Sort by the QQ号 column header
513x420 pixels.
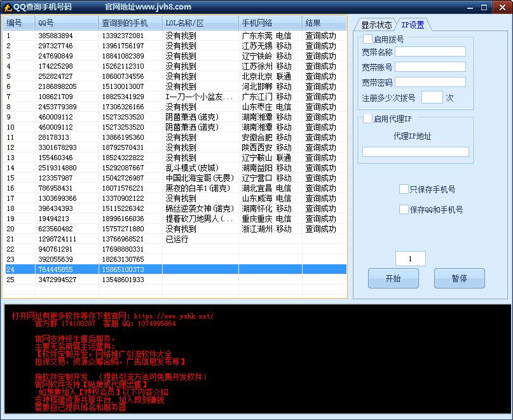[x=66, y=23]
